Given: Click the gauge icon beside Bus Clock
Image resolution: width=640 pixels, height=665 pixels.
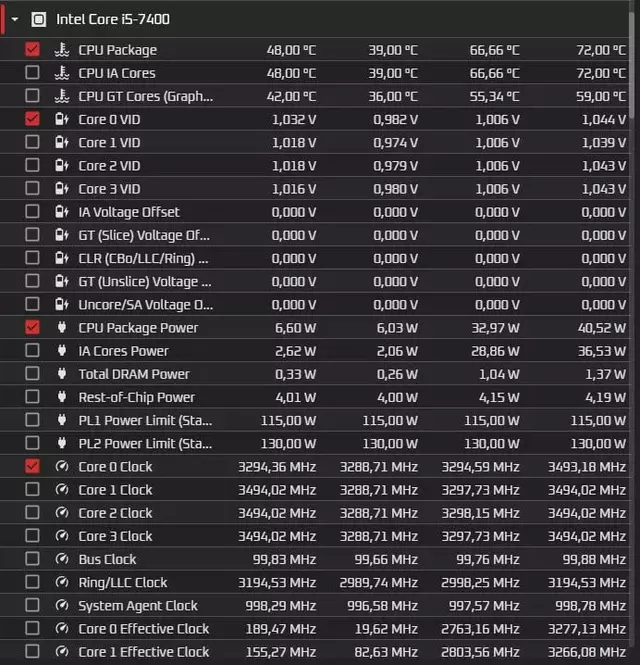Looking at the screenshot, I should [x=62, y=559].
